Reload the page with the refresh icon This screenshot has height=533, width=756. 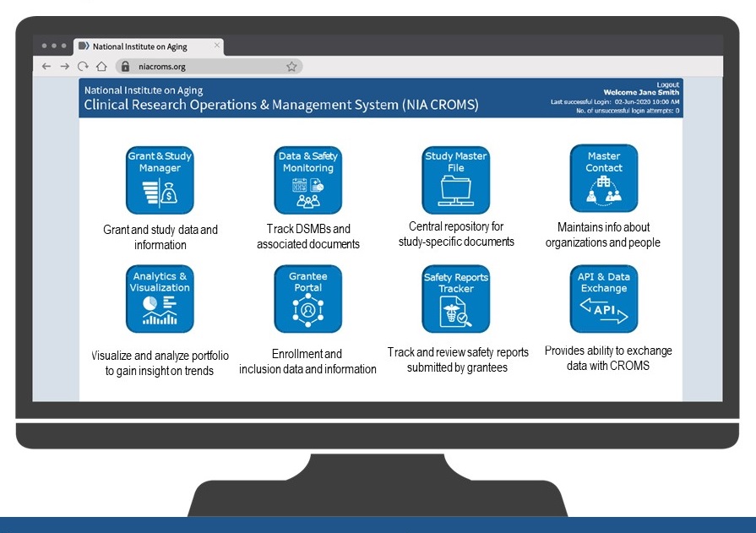click(x=83, y=67)
